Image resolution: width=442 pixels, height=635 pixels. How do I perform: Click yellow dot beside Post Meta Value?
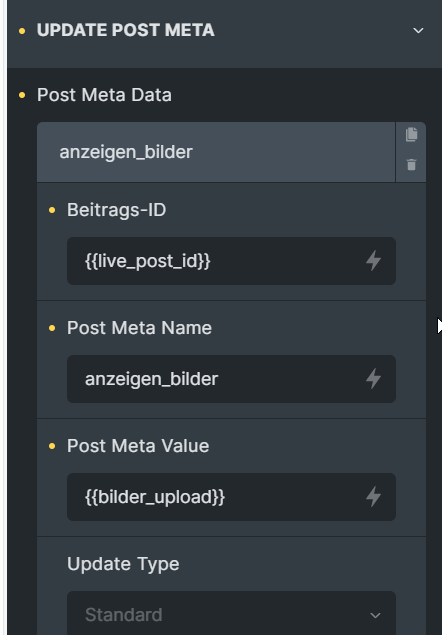[x=52, y=446]
